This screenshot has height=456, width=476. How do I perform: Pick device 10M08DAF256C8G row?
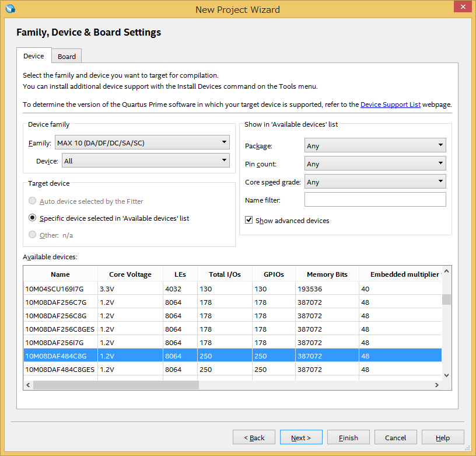coord(233,316)
